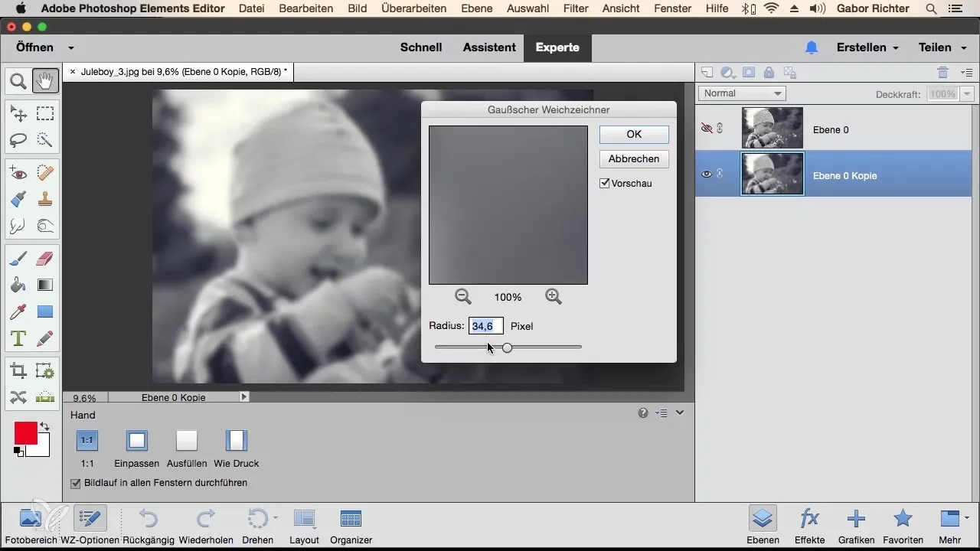Open the tool options help icon
This screenshot has height=551, width=980.
[643, 413]
